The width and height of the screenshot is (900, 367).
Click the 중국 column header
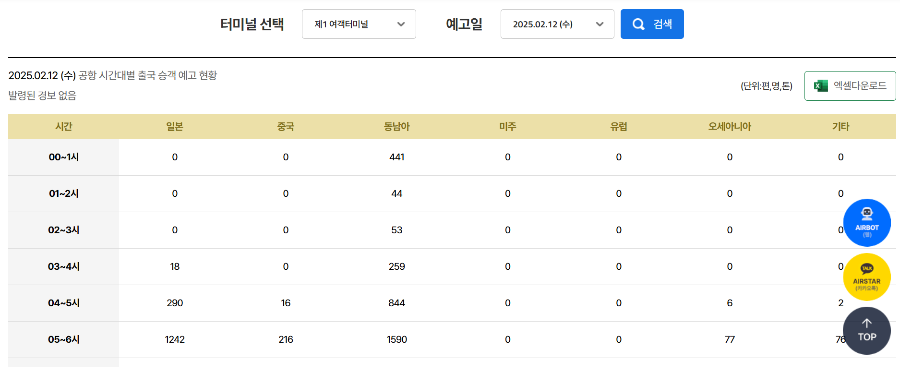click(x=285, y=127)
